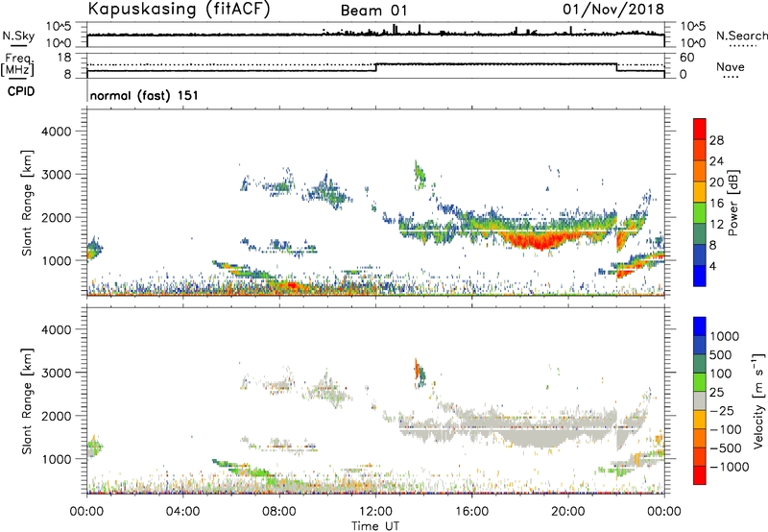Click the '500' value on velocity colorbar
This screenshot has height=532, width=768.
coord(721,355)
